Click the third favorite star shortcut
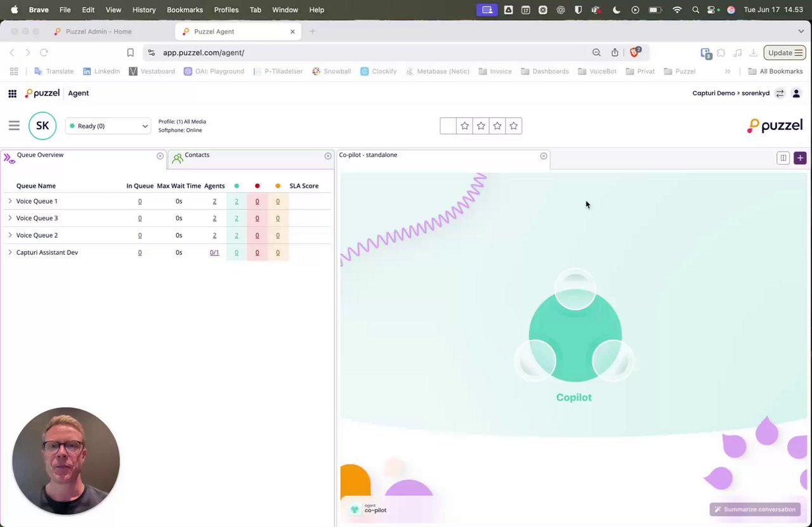 [497, 126]
